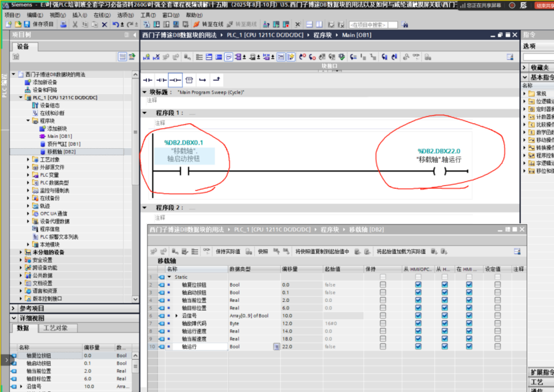Toggle 保持 checkbox for 轴复位按钮
Image resolution: width=554 pixels, height=392 pixels.
(x=383, y=285)
